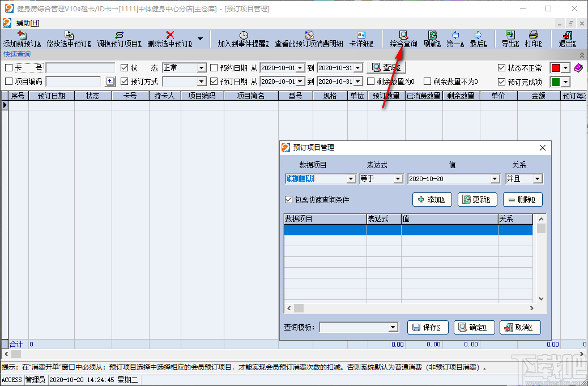
Task: Open the 预订方式 dropdown
Action: click(202, 82)
